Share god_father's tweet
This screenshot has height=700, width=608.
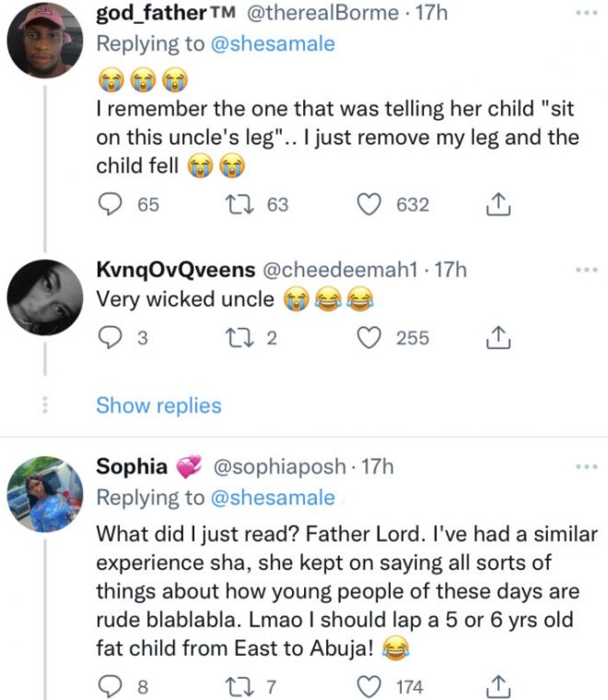point(497,204)
